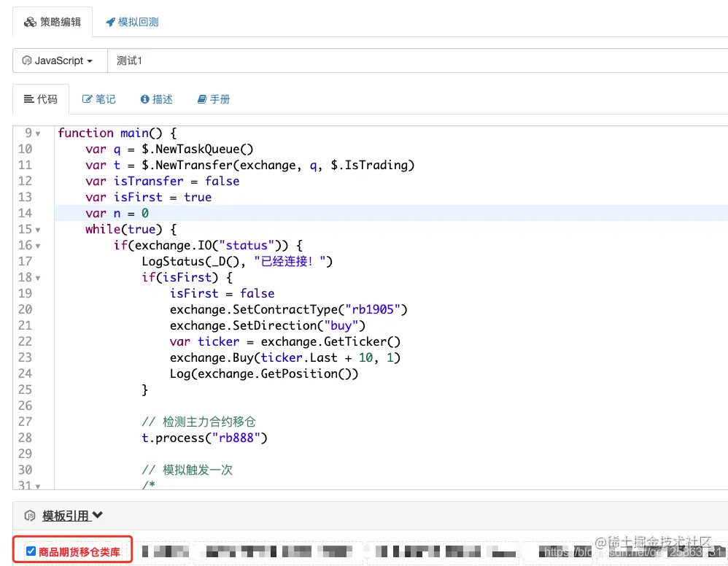Open the 策略编辑 tab
This screenshot has width=728, height=566.
pos(53,22)
